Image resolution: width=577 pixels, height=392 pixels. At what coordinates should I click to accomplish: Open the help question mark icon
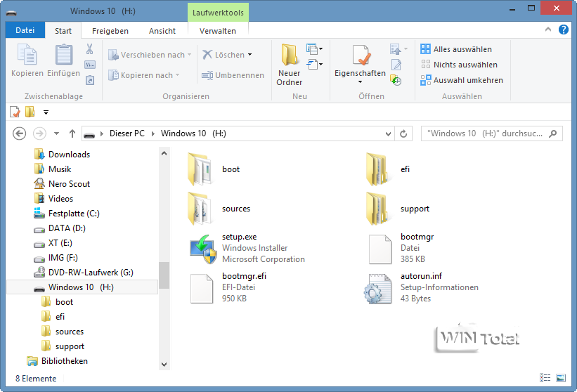point(564,30)
